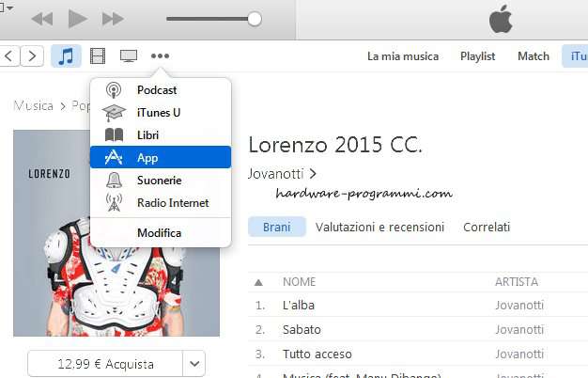
Task: Select the track L'alba
Action: click(299, 306)
